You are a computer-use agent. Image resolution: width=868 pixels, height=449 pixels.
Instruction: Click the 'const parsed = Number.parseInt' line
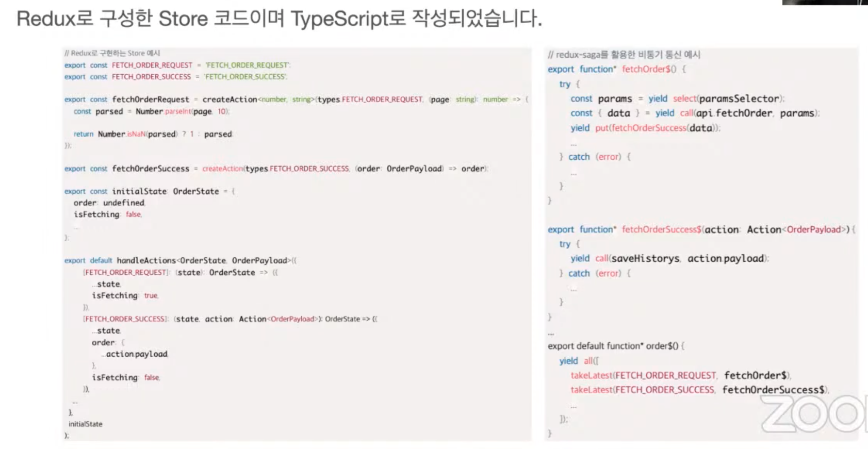(x=151, y=111)
